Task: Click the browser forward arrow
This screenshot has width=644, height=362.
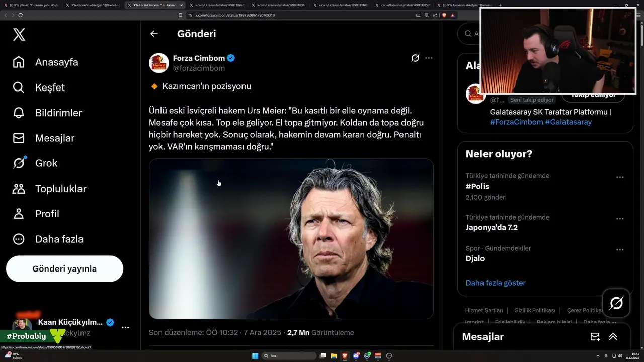Action: pyautogui.click(x=13, y=15)
